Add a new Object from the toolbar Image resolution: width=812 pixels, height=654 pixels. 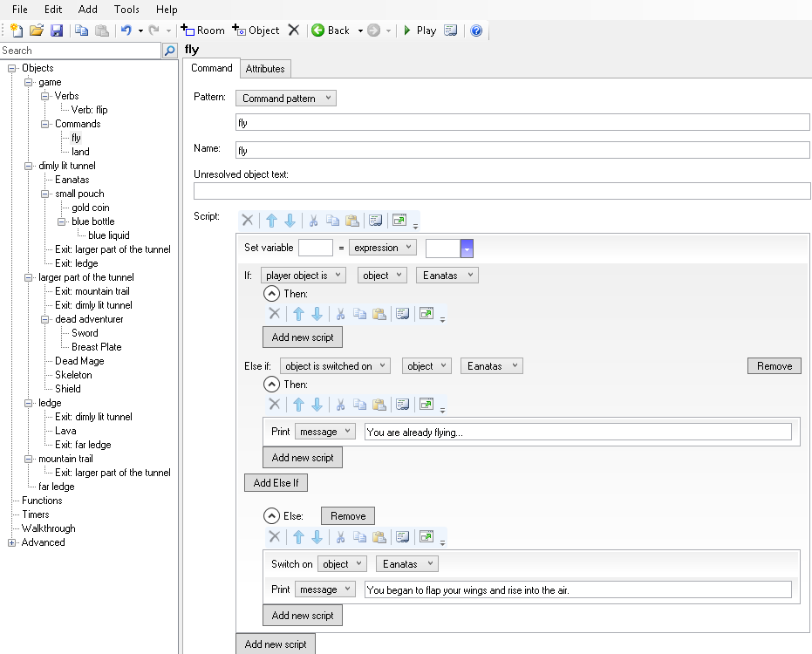click(x=256, y=31)
